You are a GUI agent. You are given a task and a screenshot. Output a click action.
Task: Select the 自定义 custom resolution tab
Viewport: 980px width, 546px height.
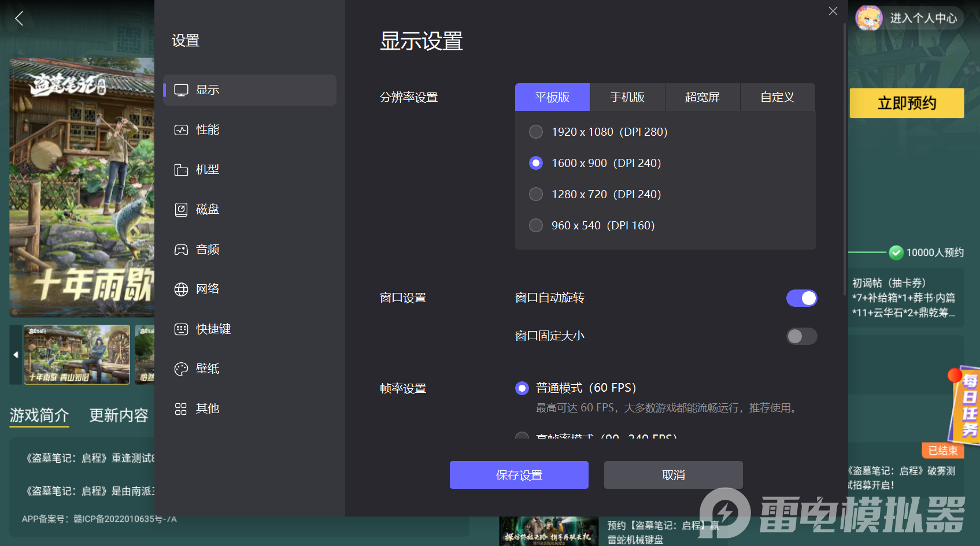tap(778, 97)
